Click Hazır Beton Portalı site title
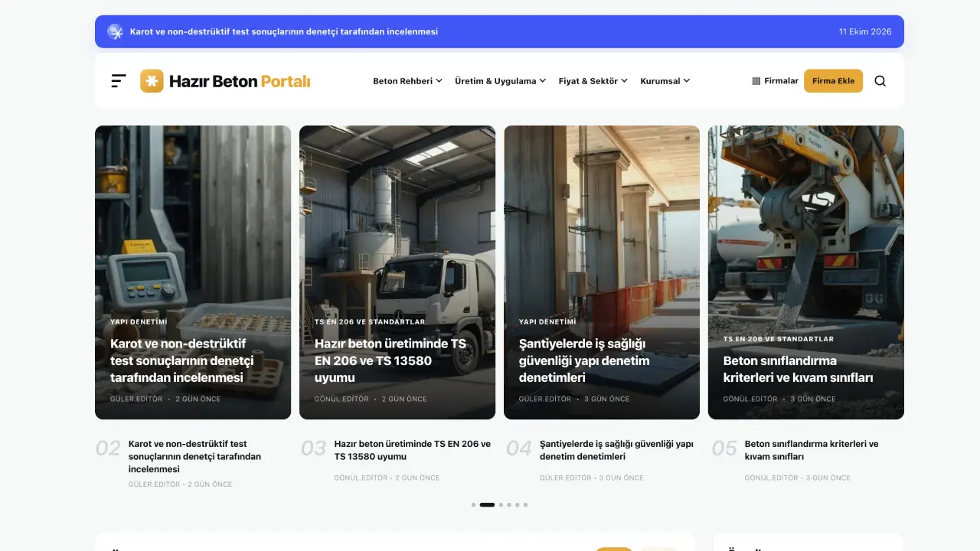The height and width of the screenshot is (551, 980). tap(240, 81)
